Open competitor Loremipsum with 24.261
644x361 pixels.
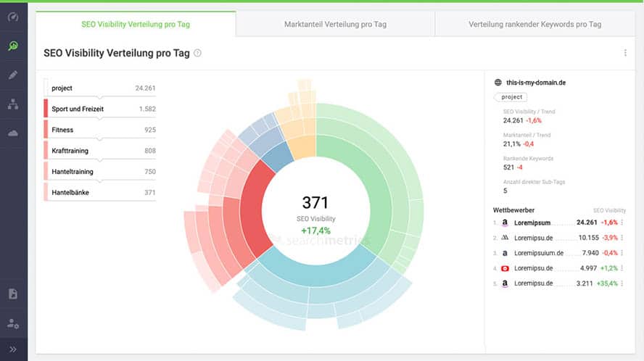pos(532,223)
